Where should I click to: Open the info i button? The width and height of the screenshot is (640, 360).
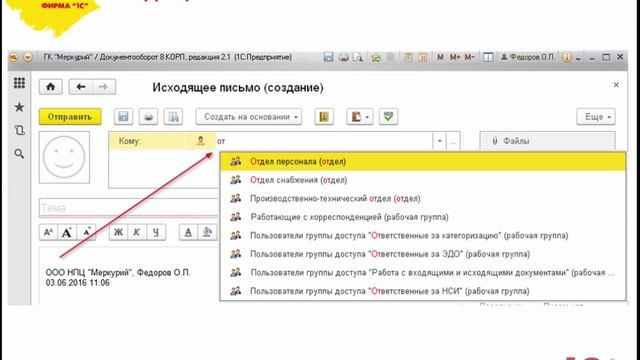tap(567, 58)
